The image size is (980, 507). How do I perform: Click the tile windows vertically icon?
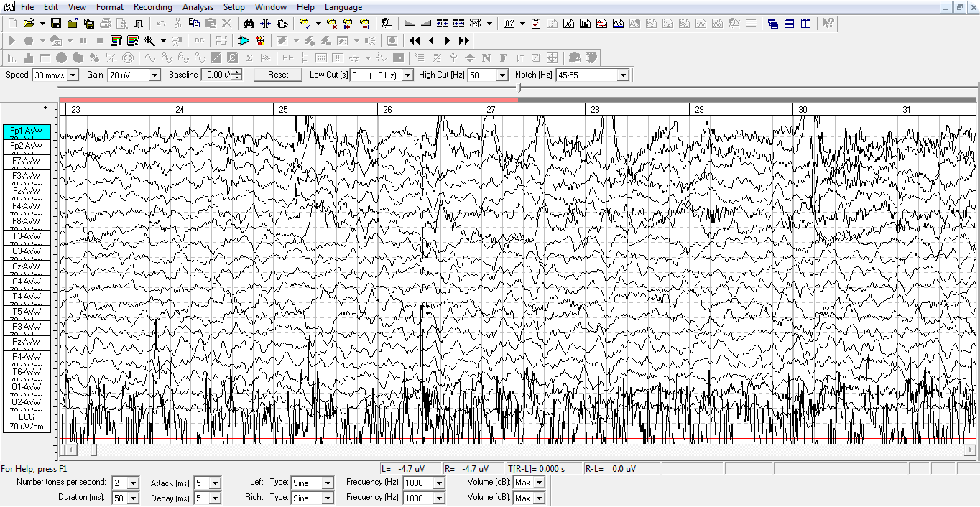pos(806,23)
